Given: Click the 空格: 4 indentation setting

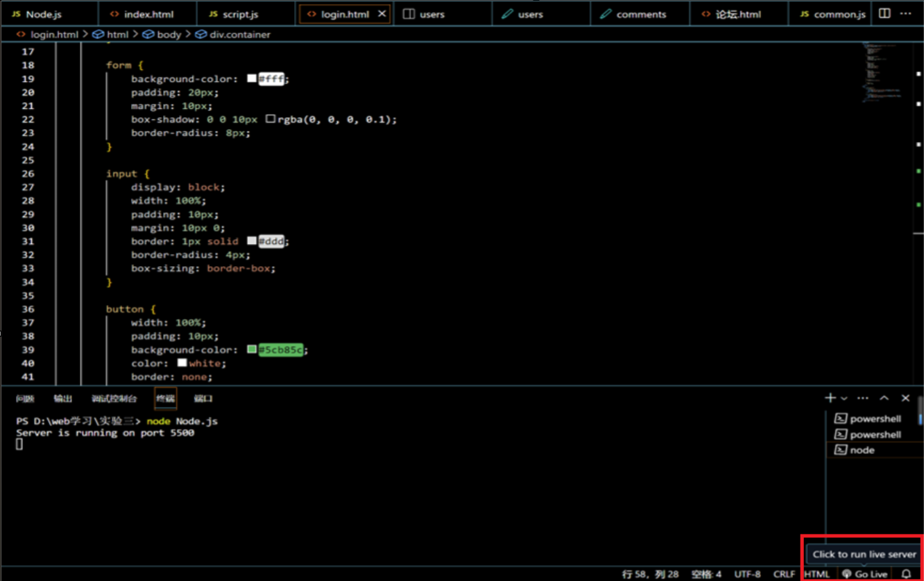Looking at the screenshot, I should point(706,574).
